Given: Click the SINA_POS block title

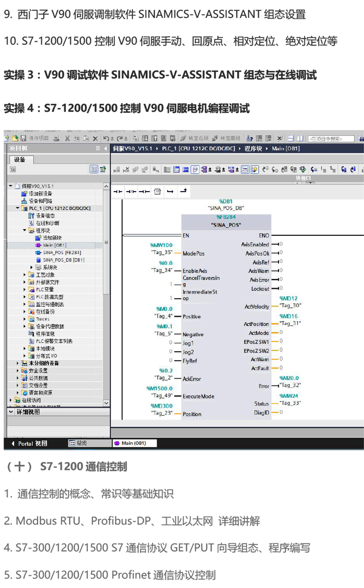Looking at the screenshot, I should (x=226, y=225).
